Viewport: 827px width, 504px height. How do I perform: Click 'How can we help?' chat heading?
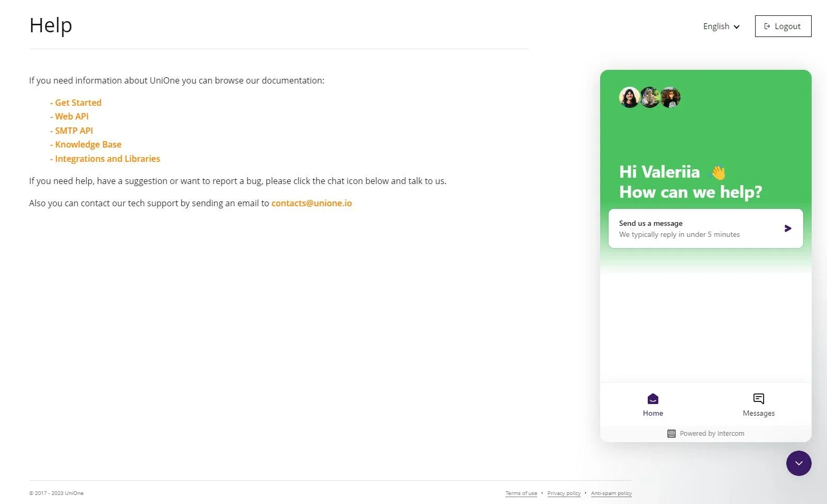691,192
